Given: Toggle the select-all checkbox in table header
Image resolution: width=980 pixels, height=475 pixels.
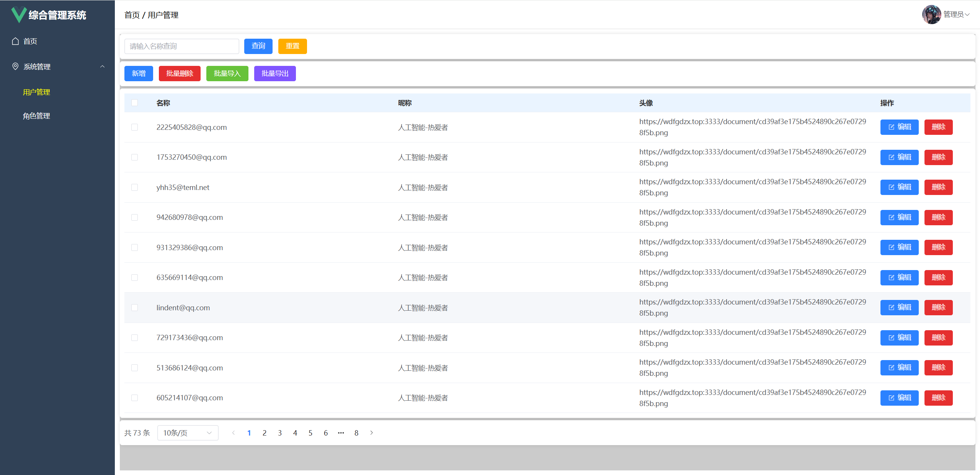Looking at the screenshot, I should click(x=134, y=103).
